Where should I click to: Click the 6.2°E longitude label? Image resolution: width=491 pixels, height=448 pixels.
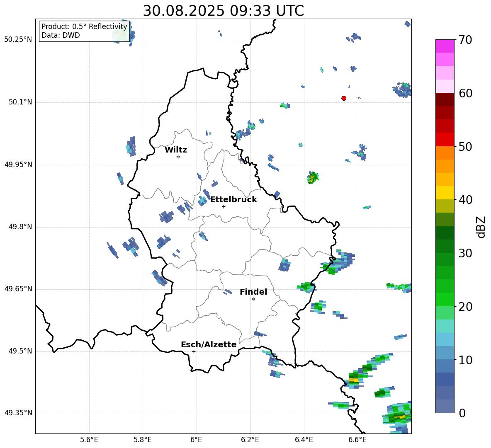click(250, 440)
